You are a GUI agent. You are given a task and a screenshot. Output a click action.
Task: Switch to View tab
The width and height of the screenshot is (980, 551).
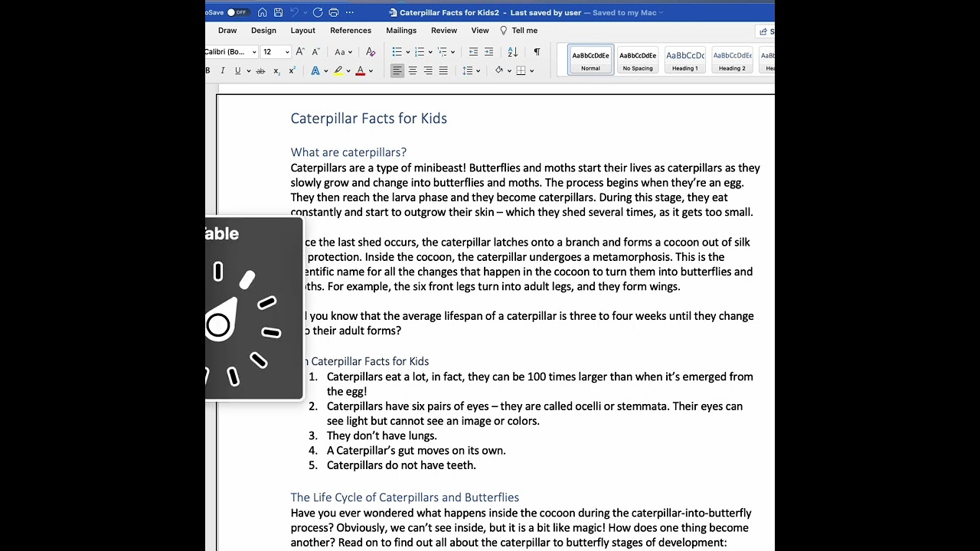[x=480, y=31]
